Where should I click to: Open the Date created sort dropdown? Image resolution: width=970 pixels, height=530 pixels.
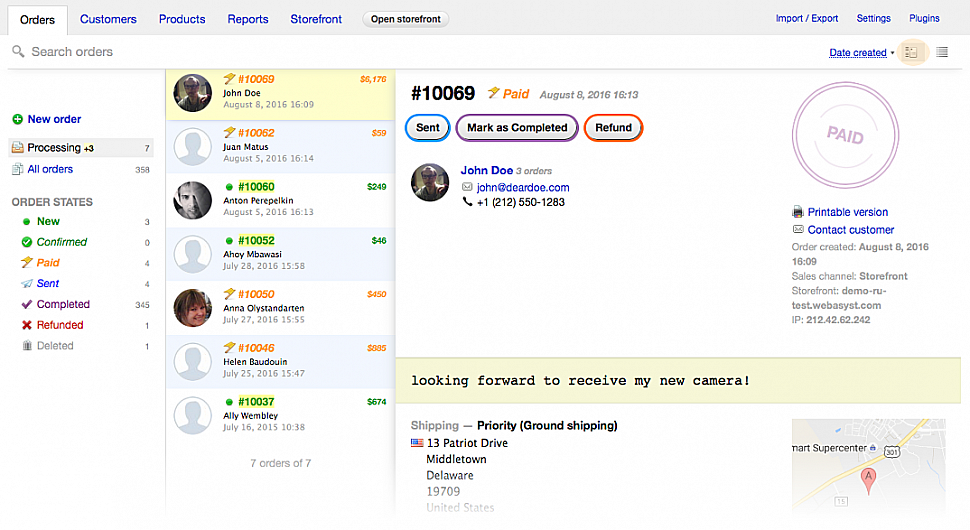point(861,53)
